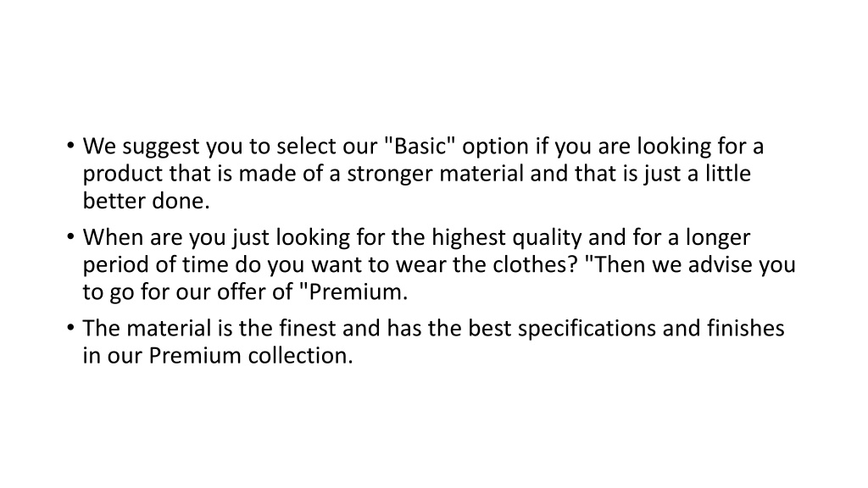The width and height of the screenshot is (868, 488).
Task: Click the word "finishes" in the third bullet
Action: 746,328
